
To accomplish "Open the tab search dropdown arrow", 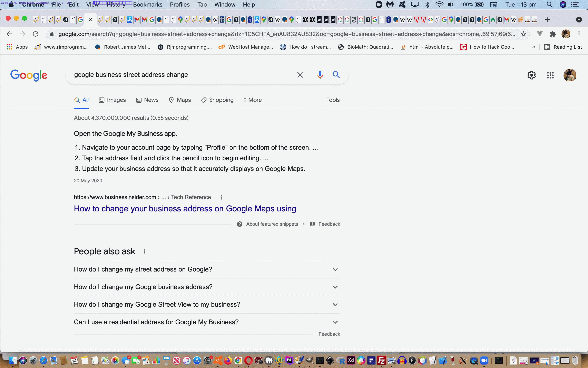I will pos(579,20).
